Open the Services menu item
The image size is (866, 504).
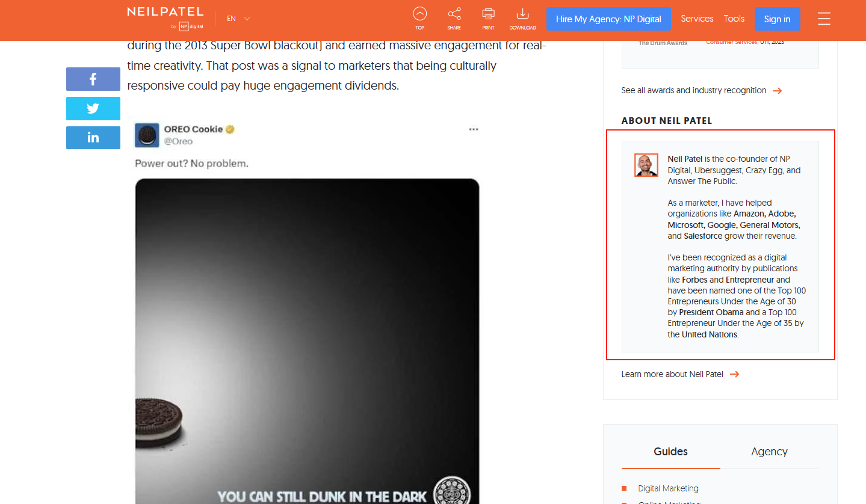[697, 19]
